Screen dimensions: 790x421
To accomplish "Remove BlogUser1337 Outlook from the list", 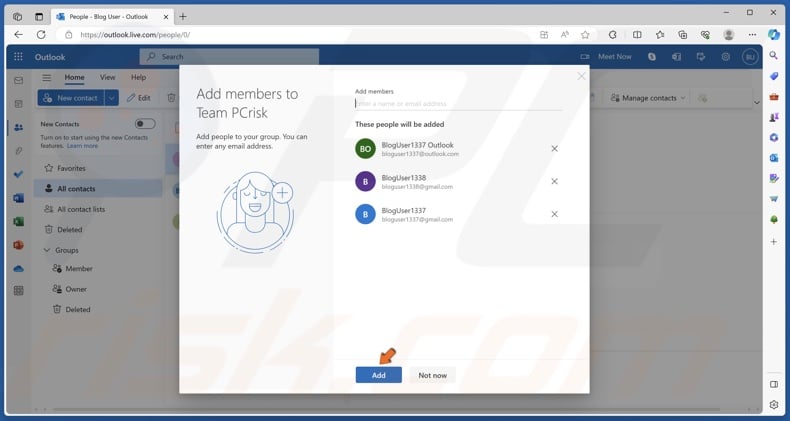I will click(554, 149).
